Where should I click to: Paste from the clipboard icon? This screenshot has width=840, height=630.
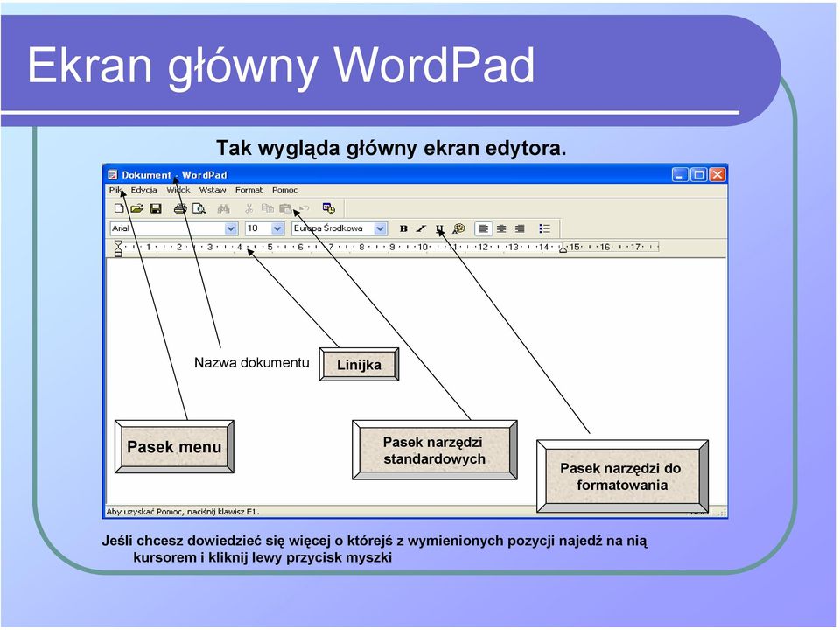coord(285,208)
